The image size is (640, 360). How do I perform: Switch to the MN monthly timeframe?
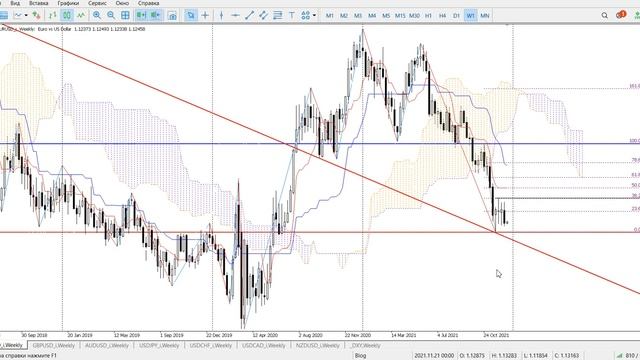click(x=484, y=16)
